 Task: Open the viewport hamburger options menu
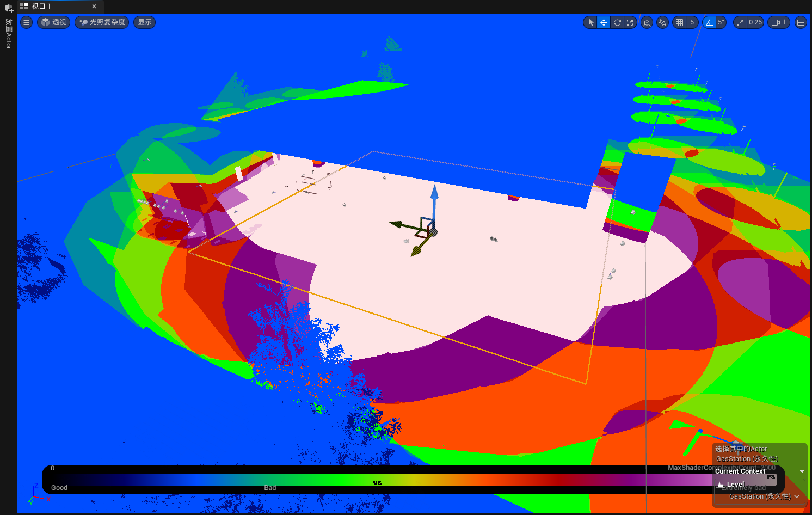click(26, 22)
